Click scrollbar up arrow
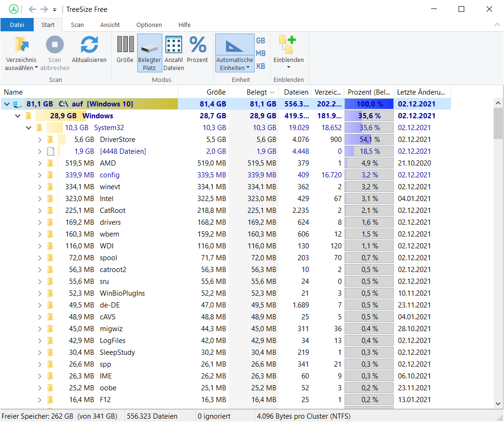This screenshot has height=422, width=504. point(498,103)
